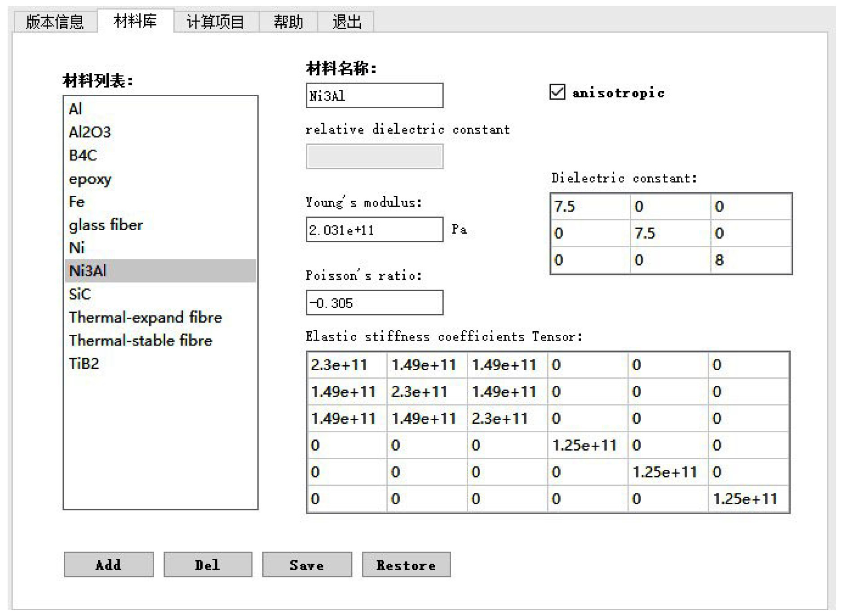Choose epoxy from the material list
Screen dimensions: 849x616
tap(90, 179)
